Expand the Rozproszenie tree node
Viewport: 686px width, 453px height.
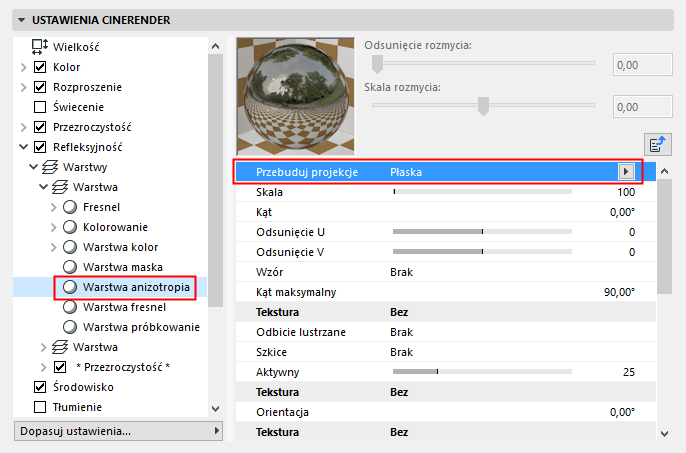click(x=23, y=87)
